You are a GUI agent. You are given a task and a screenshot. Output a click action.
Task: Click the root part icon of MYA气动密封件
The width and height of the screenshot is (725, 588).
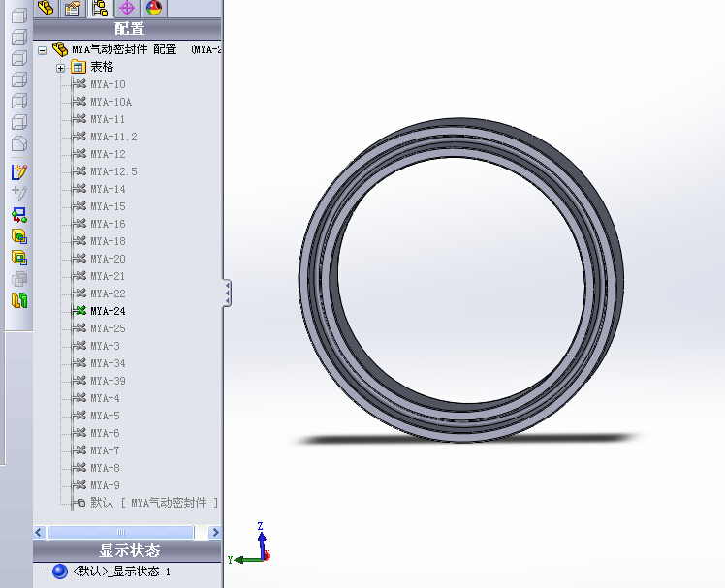coord(60,49)
